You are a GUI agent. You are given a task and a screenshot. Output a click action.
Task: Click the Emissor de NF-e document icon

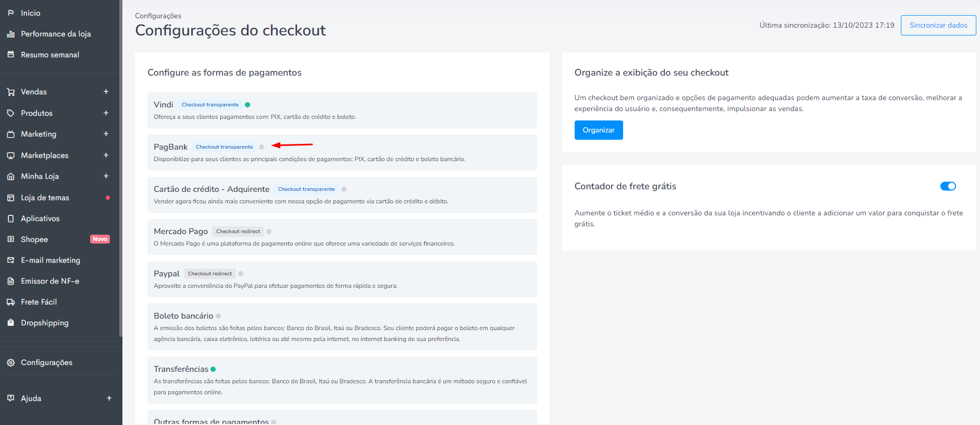coord(10,281)
